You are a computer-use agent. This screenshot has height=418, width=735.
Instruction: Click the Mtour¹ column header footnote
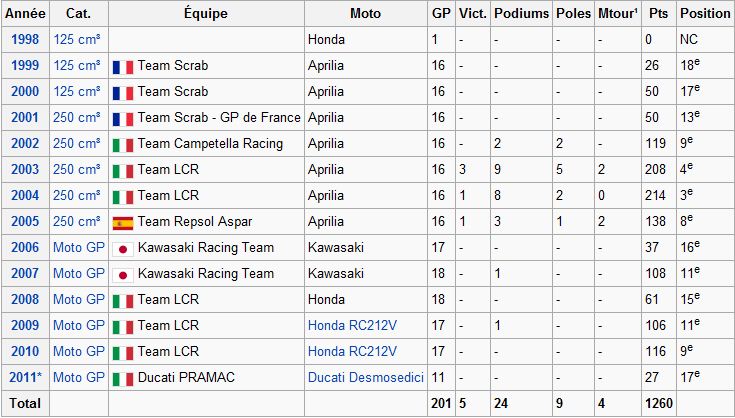[x=636, y=10]
